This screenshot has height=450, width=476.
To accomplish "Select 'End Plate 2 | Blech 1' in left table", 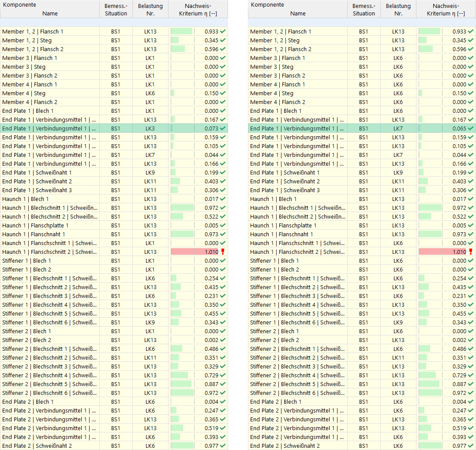I will click(x=28, y=402).
